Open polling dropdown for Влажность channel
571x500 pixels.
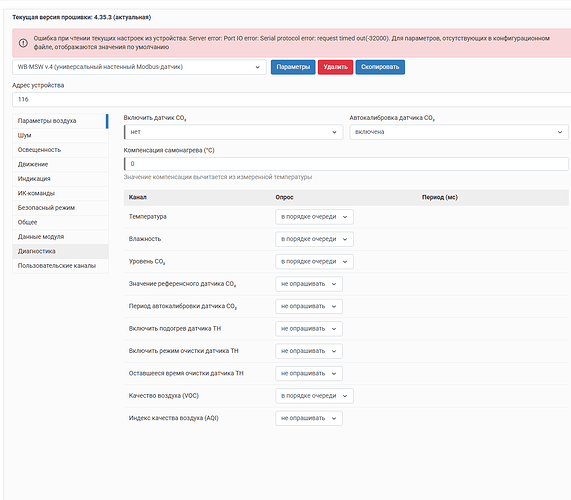click(x=314, y=239)
